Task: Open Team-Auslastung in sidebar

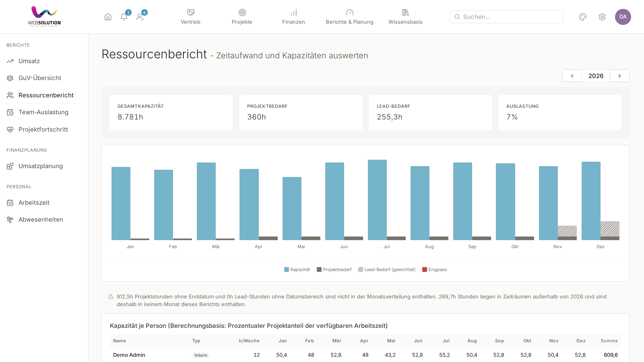Action: (44, 112)
